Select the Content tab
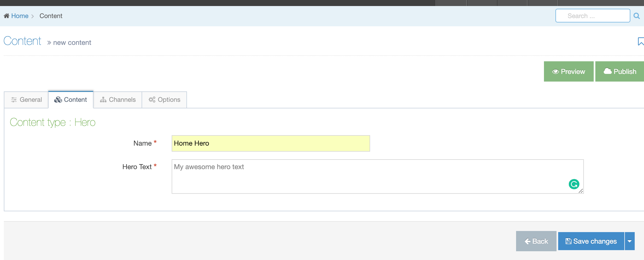Screen dimensions: 644x260 click(x=71, y=100)
